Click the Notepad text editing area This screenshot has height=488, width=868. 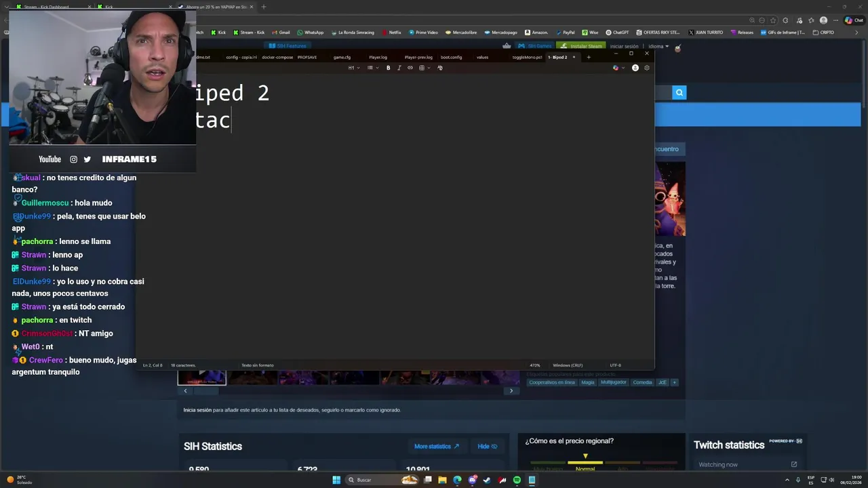(395, 217)
